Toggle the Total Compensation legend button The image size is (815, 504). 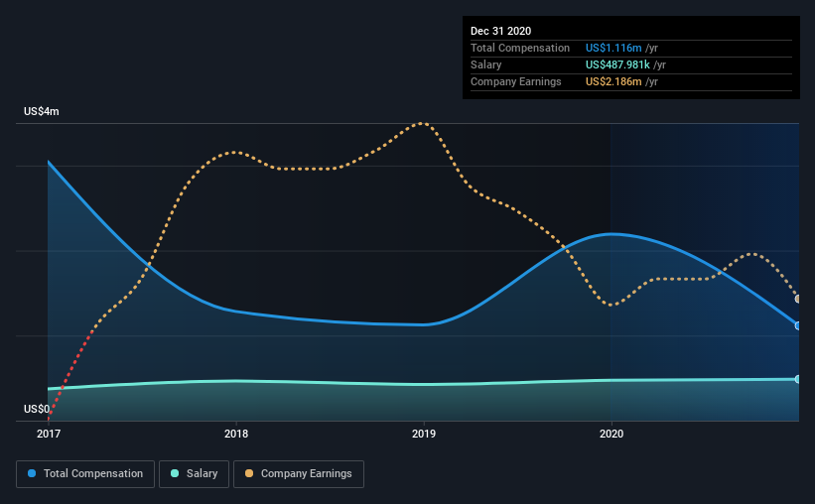85,474
